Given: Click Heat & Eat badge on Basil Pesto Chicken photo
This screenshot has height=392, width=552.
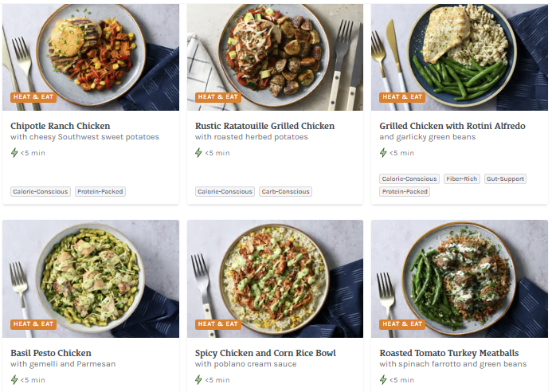Looking at the screenshot, I should tap(33, 324).
